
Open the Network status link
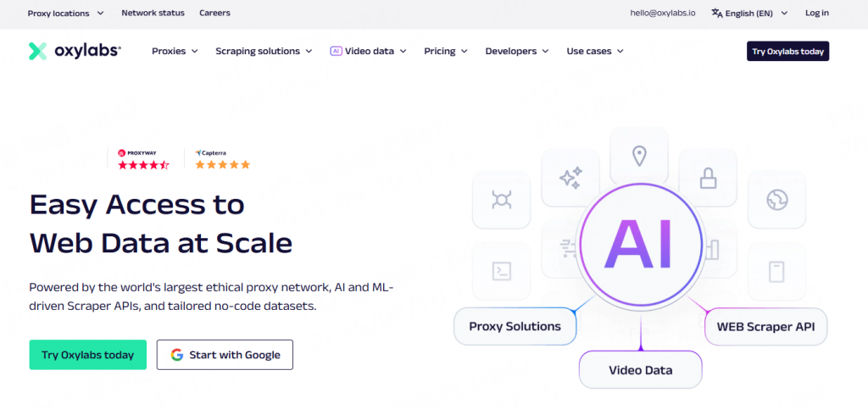[x=153, y=12]
